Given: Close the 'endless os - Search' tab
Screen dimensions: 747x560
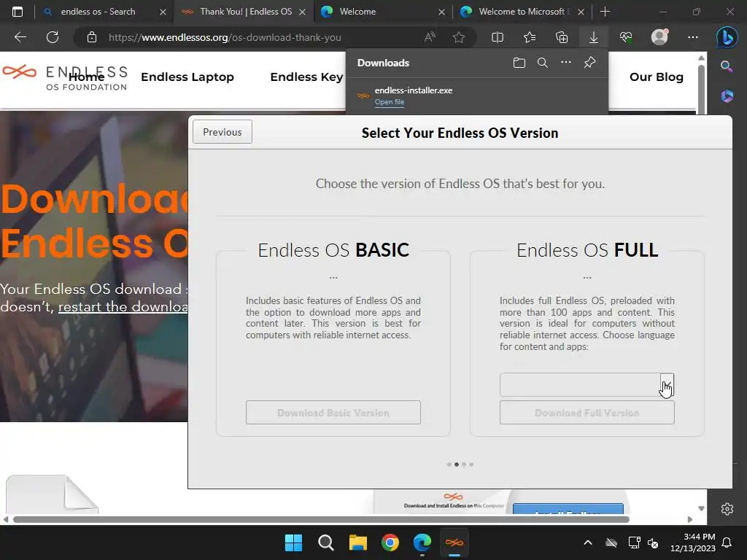Looking at the screenshot, I should (163, 12).
